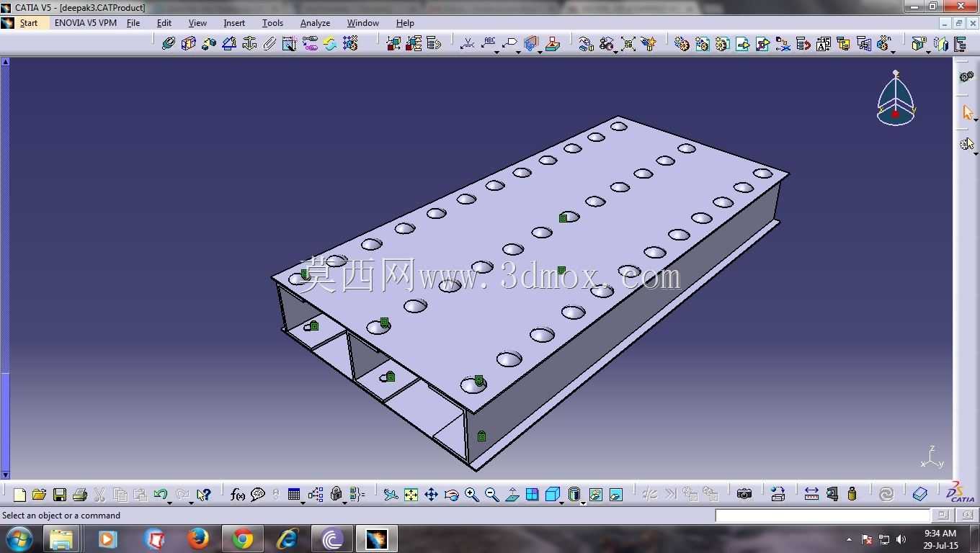
Task: Click the power input command field
Action: pos(822,516)
